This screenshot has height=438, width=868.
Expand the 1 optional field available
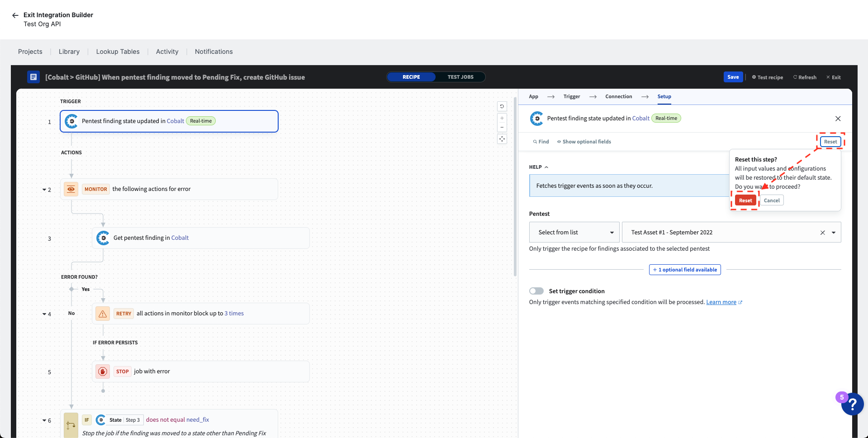685,270
